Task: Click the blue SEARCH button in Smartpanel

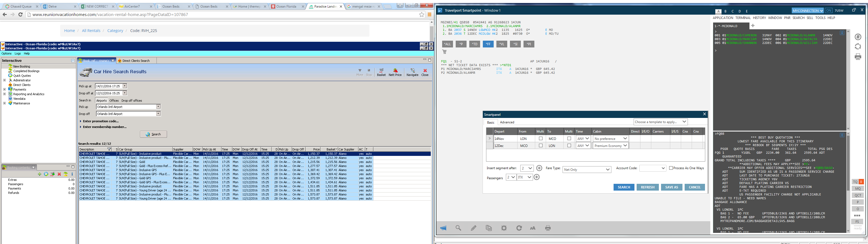Action: 624,187
